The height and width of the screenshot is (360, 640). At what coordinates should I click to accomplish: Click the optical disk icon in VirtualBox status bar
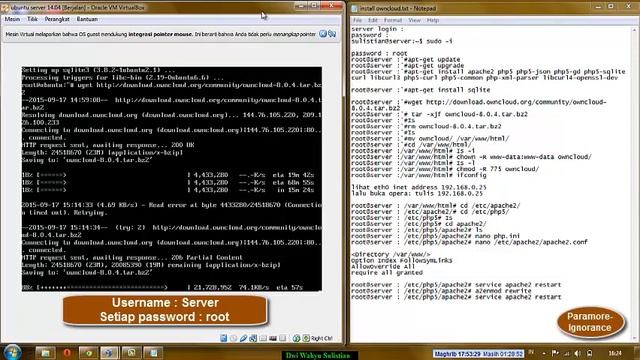click(x=233, y=338)
